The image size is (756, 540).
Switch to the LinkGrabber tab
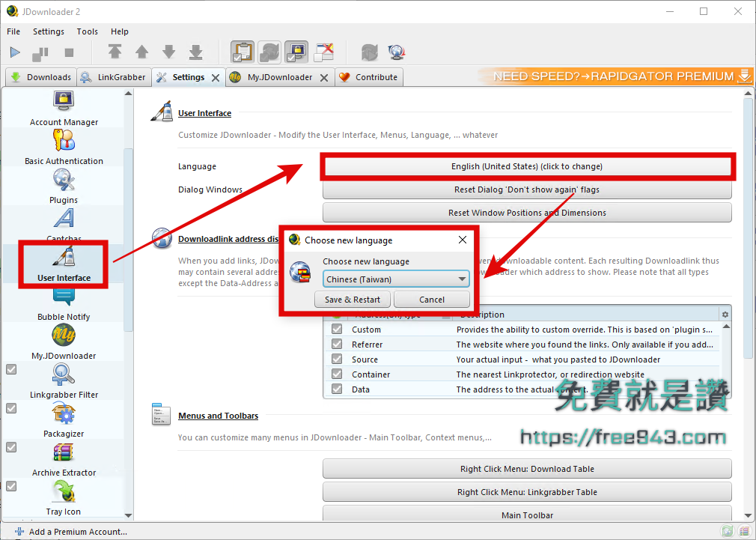114,77
